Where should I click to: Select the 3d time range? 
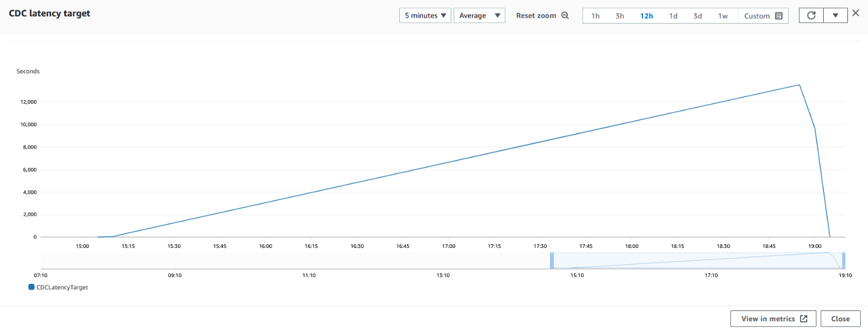[698, 16]
